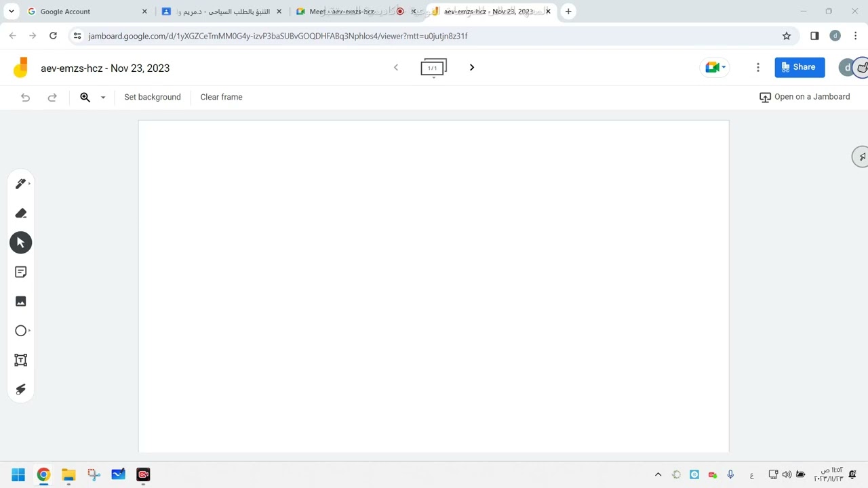868x488 pixels.
Task: Click the Zoom magnifier icon
Action: [85, 97]
